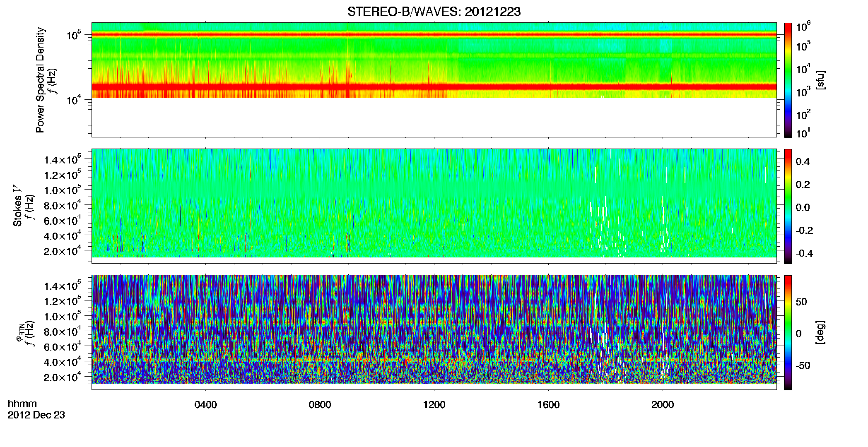Click the STEREO-B/WAVES: 20121223 plot title

pyautogui.click(x=434, y=12)
